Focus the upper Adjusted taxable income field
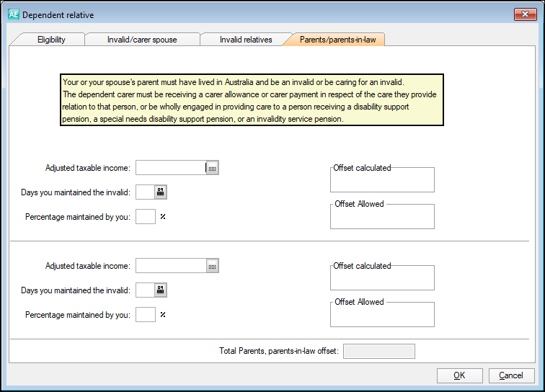 pos(171,168)
